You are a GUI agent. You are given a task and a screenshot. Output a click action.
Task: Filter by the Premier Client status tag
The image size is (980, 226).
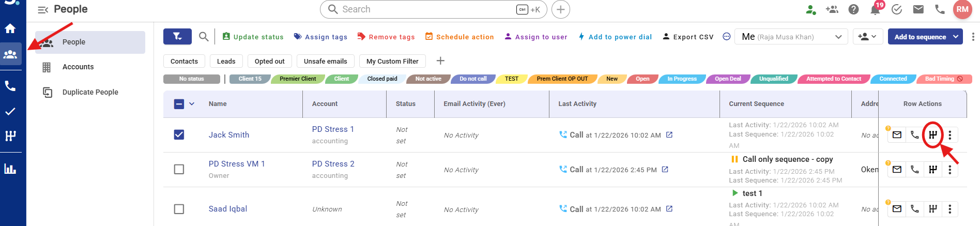tap(298, 79)
